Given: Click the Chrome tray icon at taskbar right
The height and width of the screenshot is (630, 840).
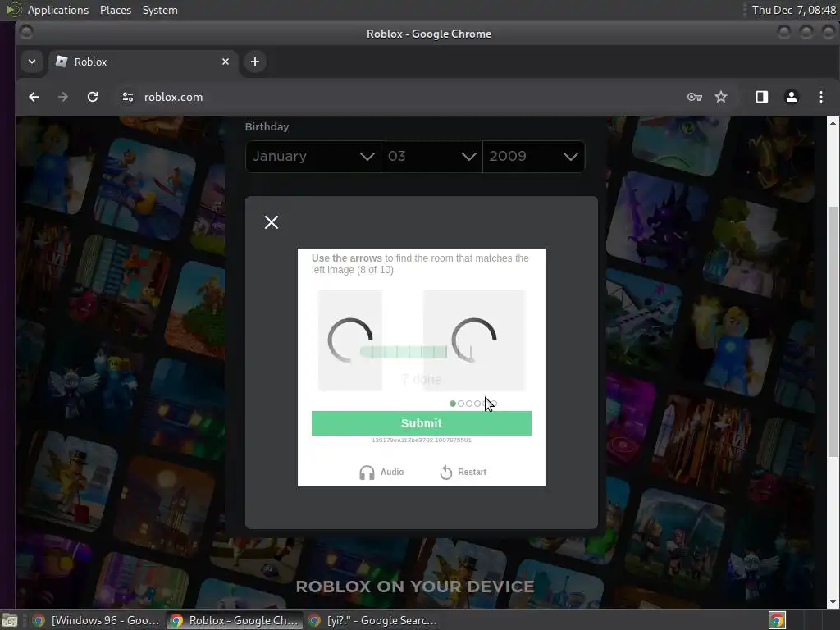Looking at the screenshot, I should [777, 620].
